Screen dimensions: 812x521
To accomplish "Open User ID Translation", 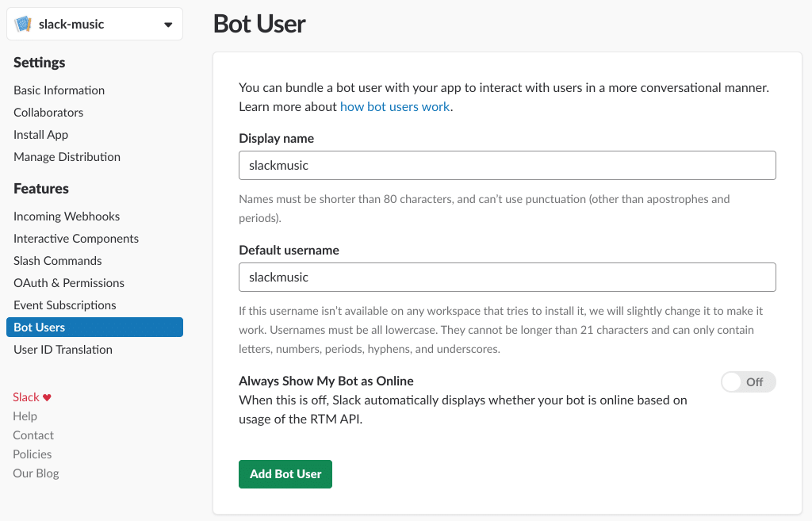I will [63, 350].
